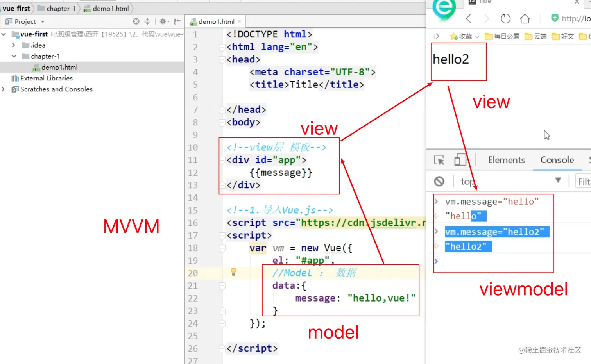Open the 每日必看 bookmark folder
Image resolution: width=591 pixels, height=364 pixels.
[502, 36]
